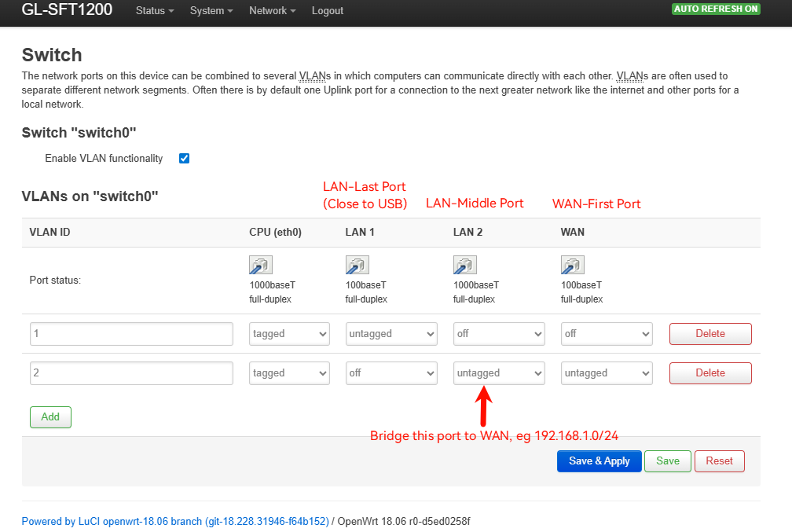Click the LAN 1 port status icon

coord(357,265)
